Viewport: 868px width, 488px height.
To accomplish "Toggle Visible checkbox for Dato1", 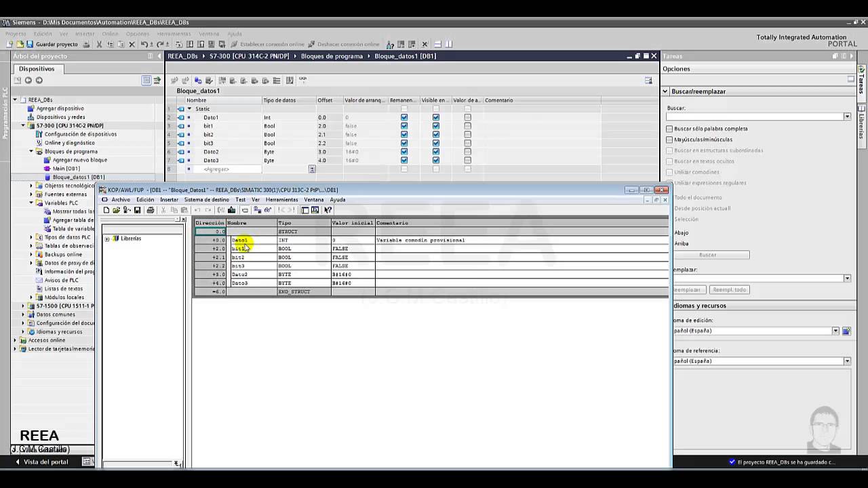I will 435,117.
